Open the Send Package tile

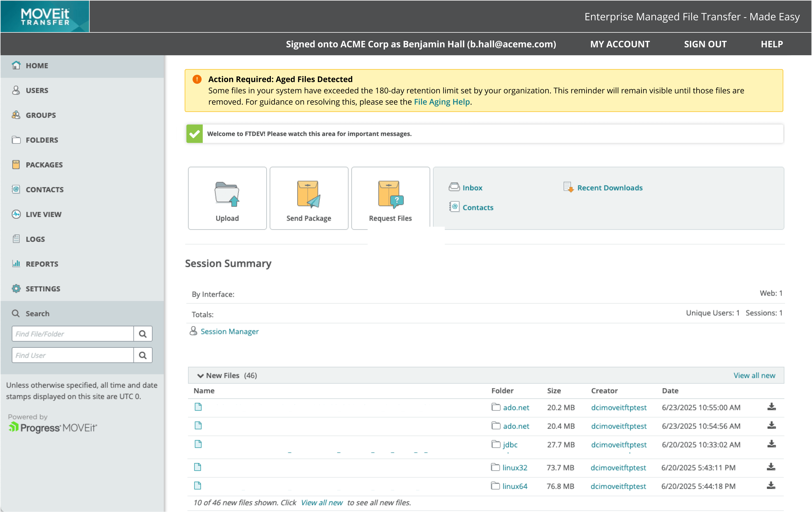(309, 198)
